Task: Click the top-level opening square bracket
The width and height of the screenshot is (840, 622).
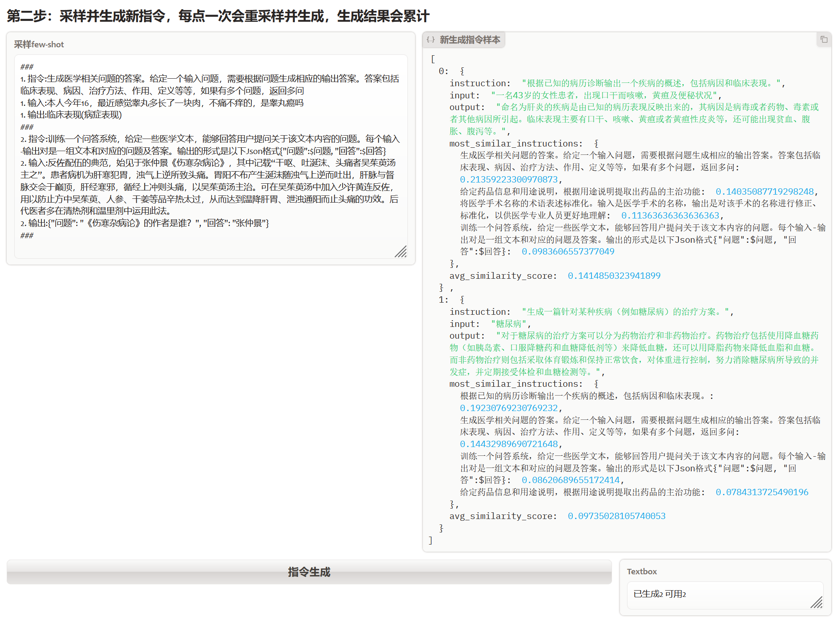Action: [433, 59]
